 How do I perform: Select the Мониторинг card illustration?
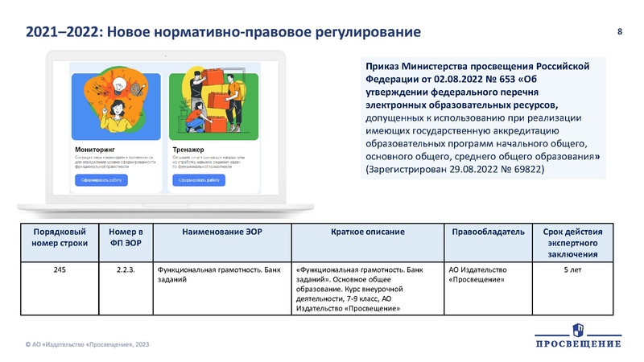point(116,105)
